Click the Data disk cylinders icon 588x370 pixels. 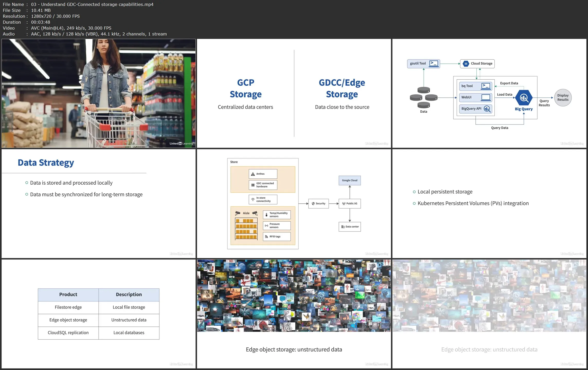point(423,97)
